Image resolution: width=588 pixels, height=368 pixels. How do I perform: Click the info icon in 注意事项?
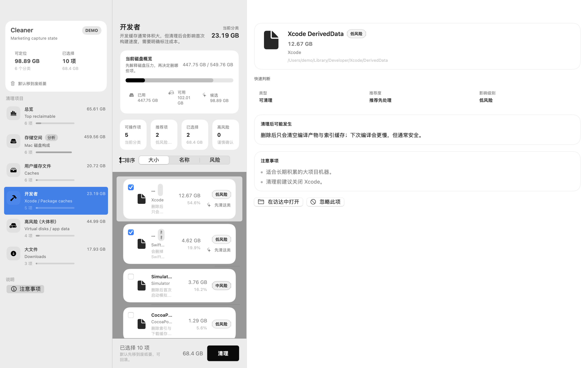click(14, 289)
